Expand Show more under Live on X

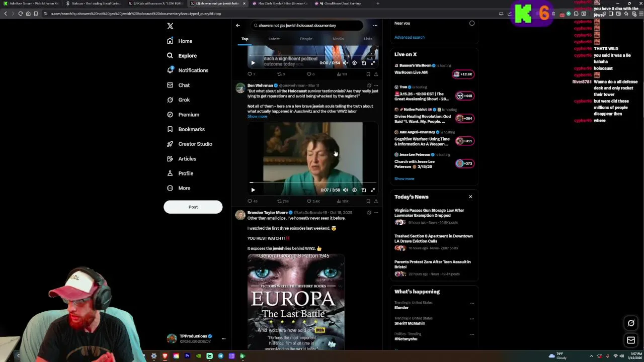click(404, 178)
